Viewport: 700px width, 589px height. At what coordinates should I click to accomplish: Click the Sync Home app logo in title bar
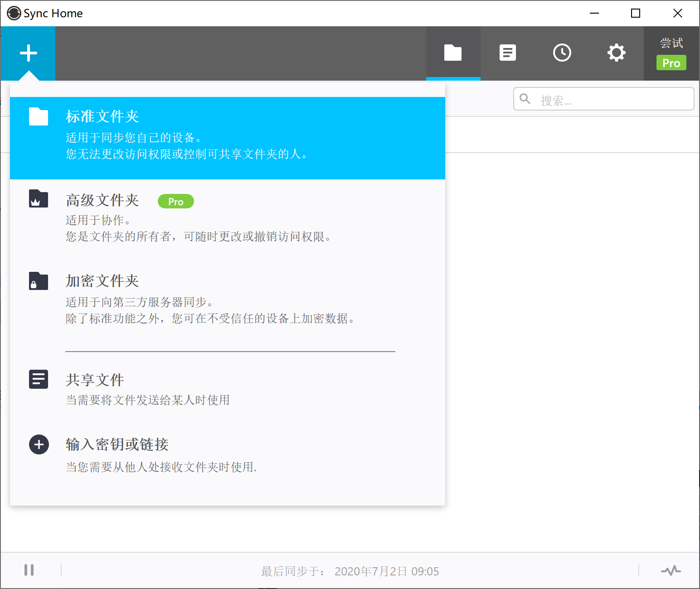coord(14,13)
